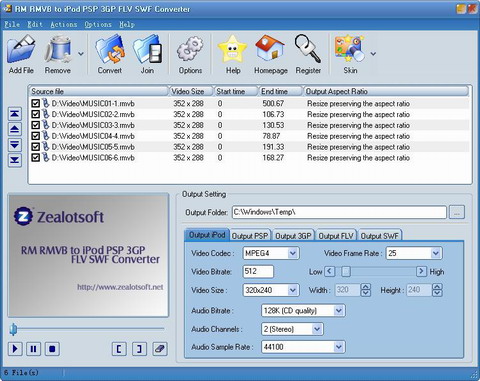This screenshot has width=480, height=381.
Task: Move selected file to bottom of list
Action: pos(15,160)
